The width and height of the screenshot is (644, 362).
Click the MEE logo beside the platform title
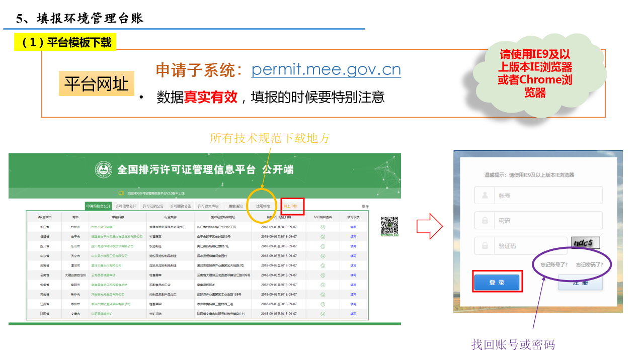pos(103,169)
